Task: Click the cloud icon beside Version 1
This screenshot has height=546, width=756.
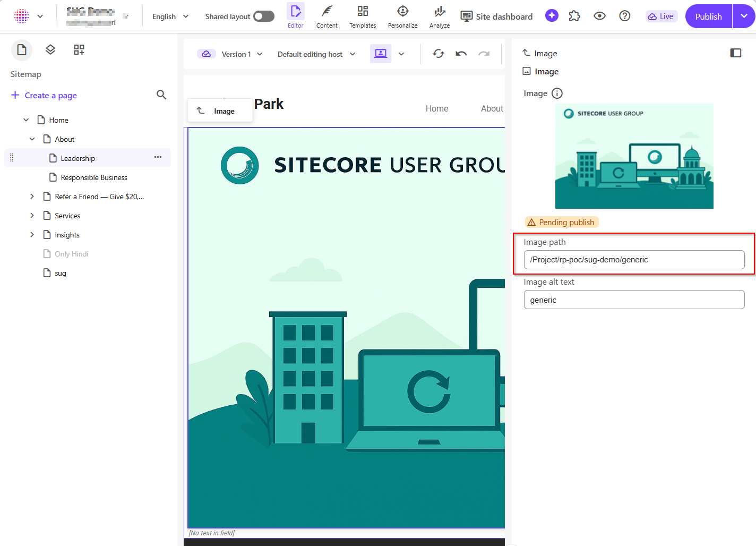Action: [207, 54]
